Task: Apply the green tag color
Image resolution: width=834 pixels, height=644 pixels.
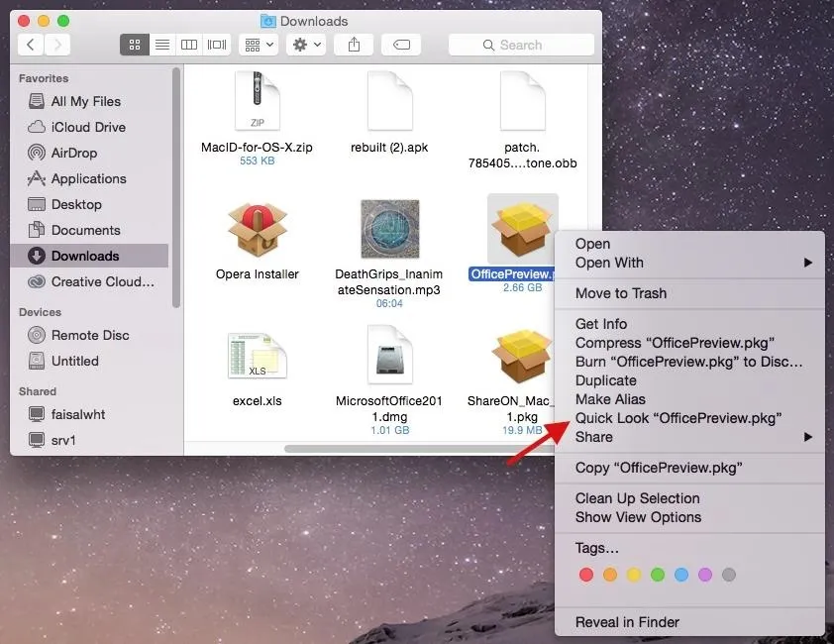Action: point(658,575)
